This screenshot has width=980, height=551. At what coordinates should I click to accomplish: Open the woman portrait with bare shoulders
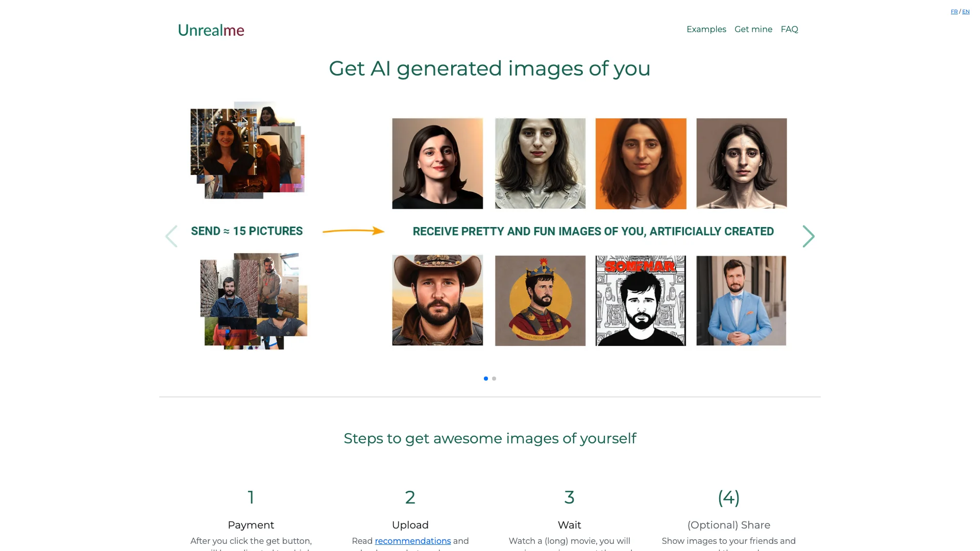(x=742, y=163)
